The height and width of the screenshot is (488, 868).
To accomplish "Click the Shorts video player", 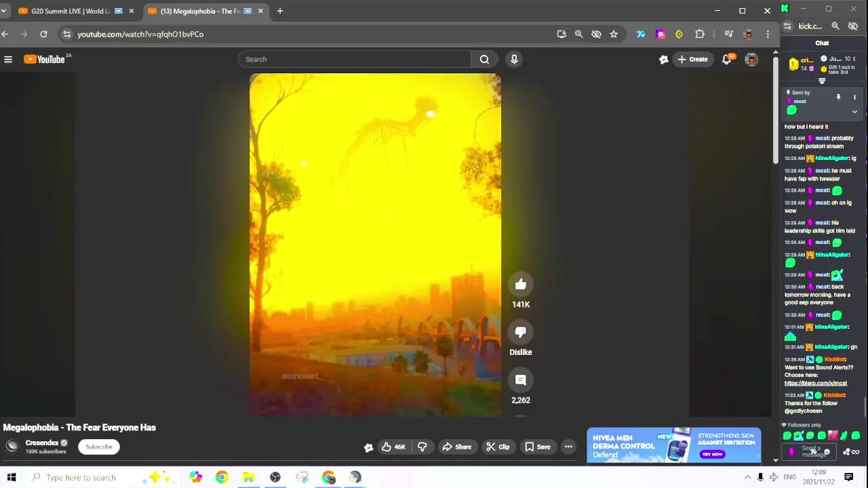I will coord(375,245).
